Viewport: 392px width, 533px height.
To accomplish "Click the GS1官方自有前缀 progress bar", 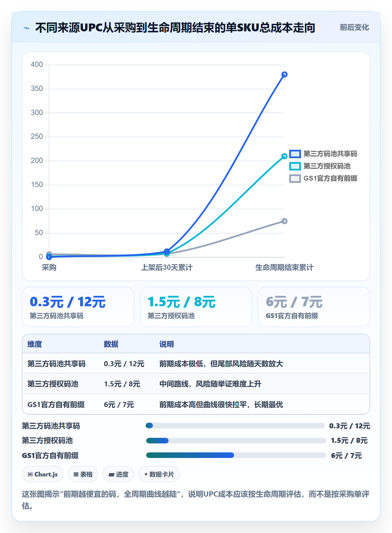I will 236,455.
